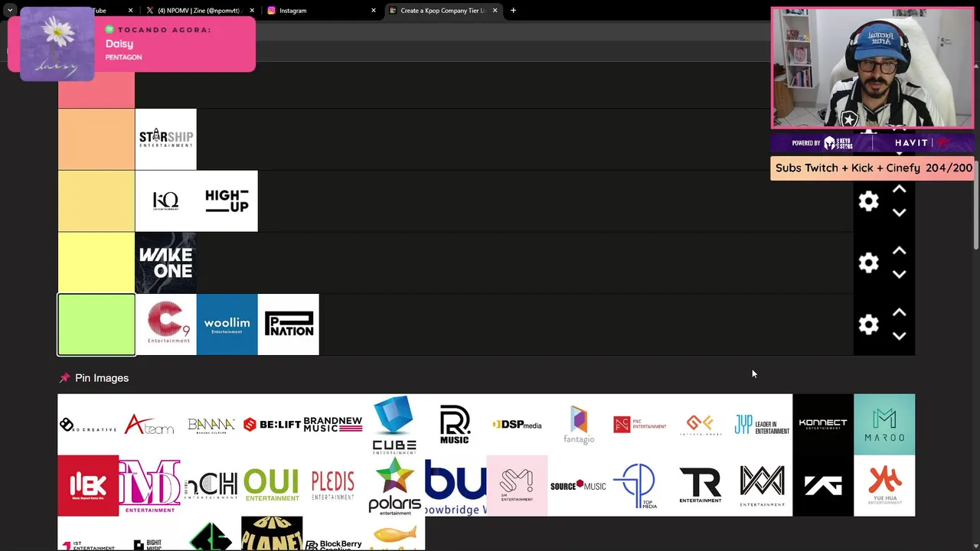The image size is (980, 551).
Task: Pick the Be:Lift logo
Action: tap(272, 425)
